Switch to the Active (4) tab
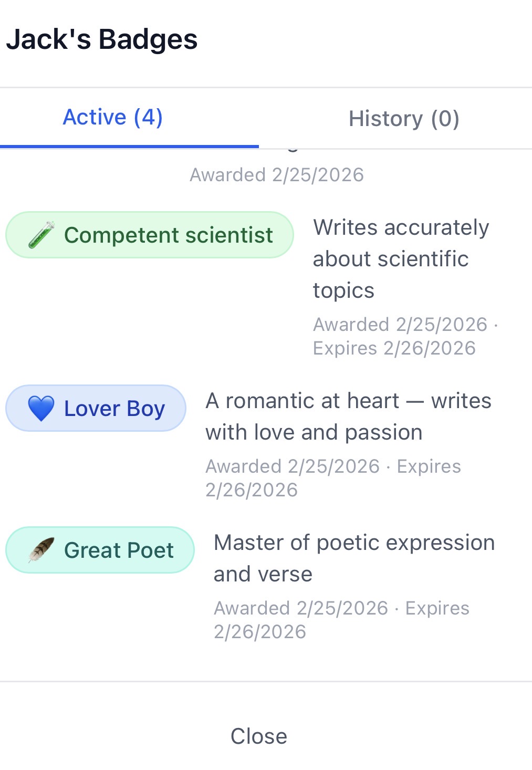Image resolution: width=532 pixels, height=770 pixels. click(x=113, y=118)
